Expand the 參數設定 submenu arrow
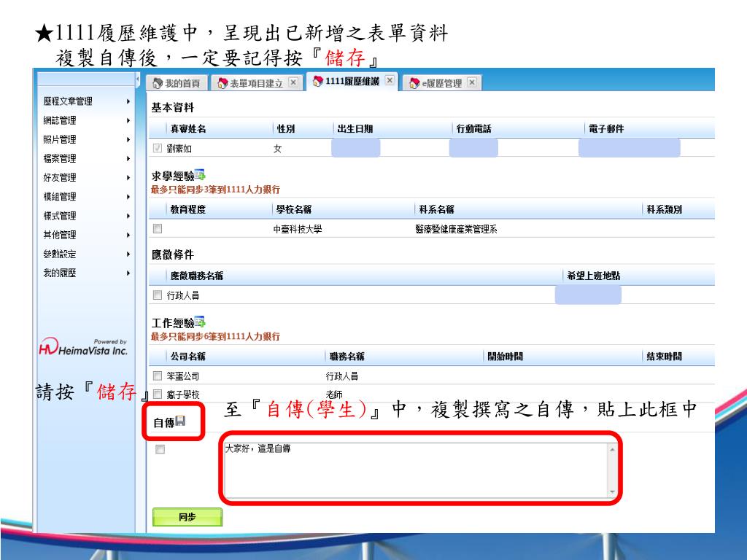The height and width of the screenshot is (560, 747). pos(128,254)
